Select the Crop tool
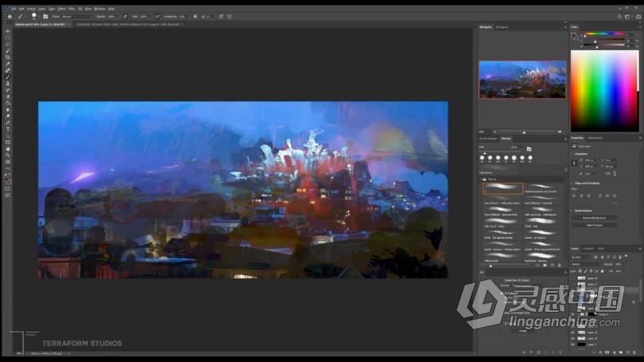644x362 pixels. pyautogui.click(x=8, y=57)
